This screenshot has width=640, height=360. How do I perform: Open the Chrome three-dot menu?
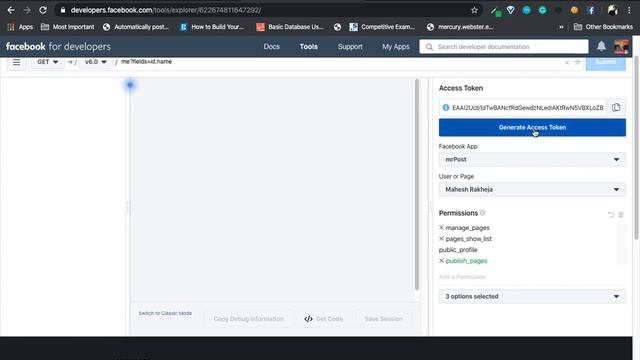629,10
